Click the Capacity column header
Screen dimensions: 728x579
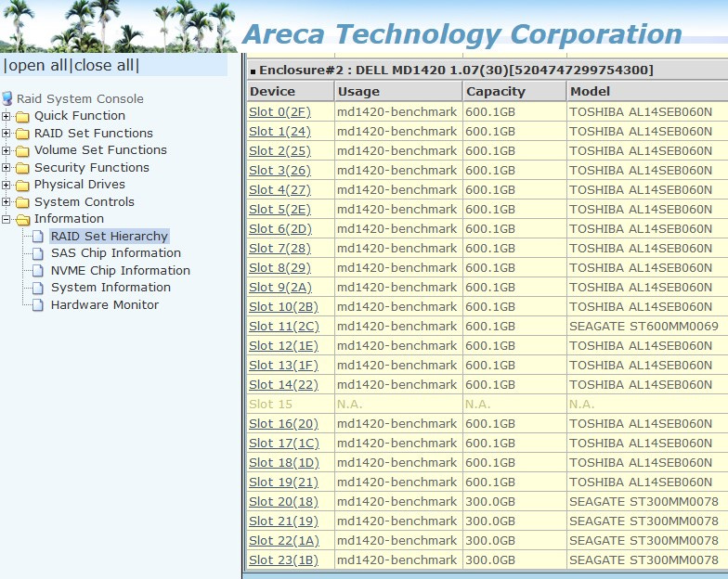tap(514, 91)
